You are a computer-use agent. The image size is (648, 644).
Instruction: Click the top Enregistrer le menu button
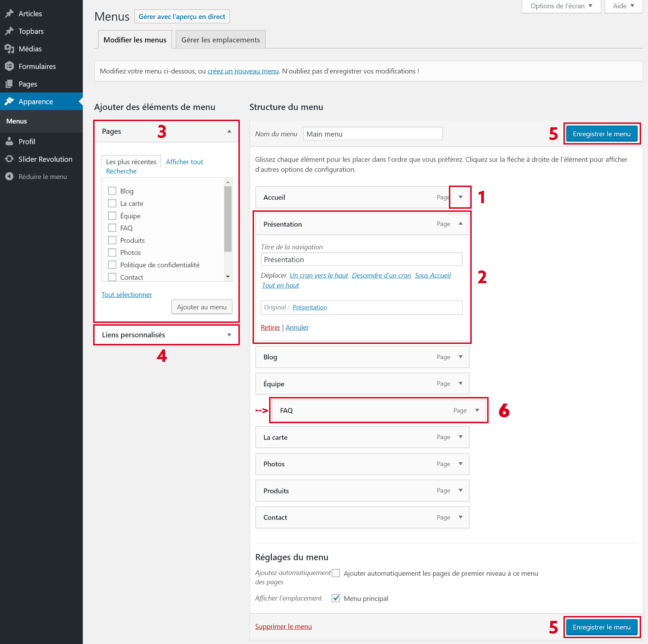click(x=601, y=134)
